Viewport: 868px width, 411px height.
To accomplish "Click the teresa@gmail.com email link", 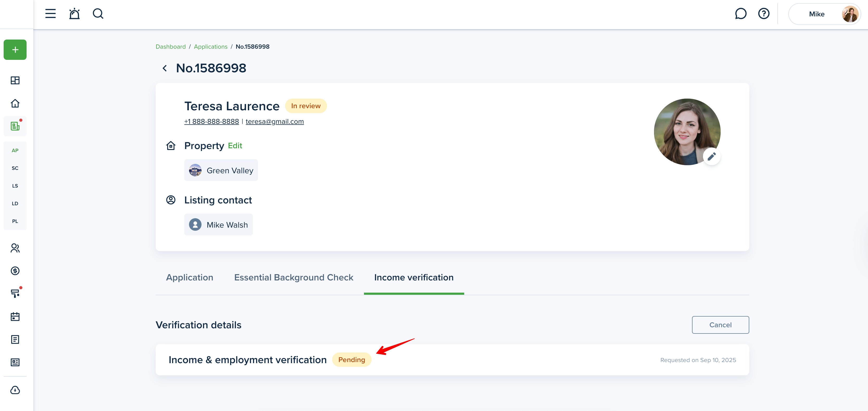I will (x=275, y=121).
